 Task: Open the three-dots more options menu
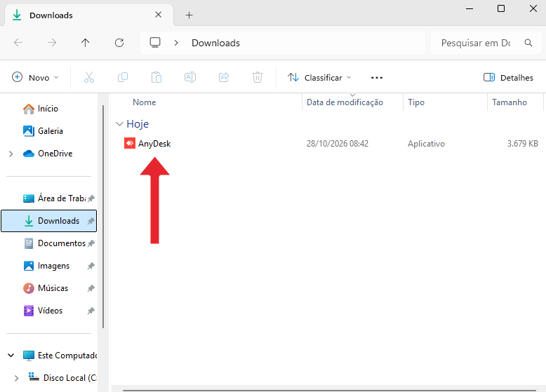click(377, 78)
